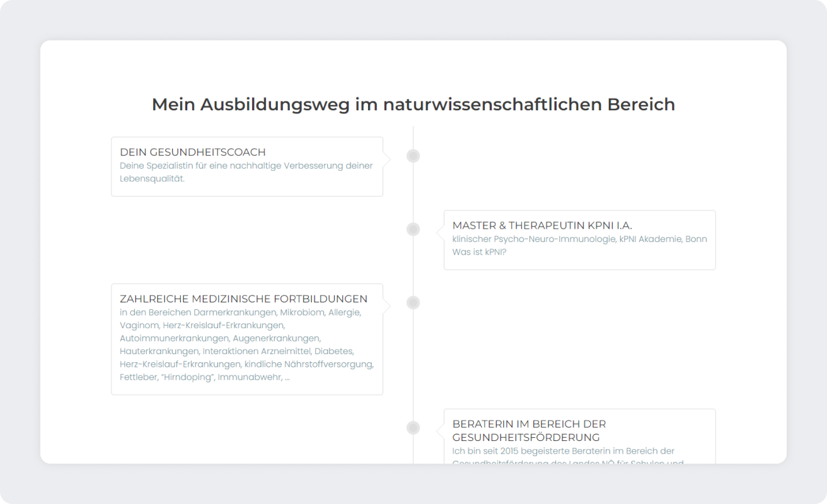Select the timeline marker for BERATERIN entry

tap(413, 428)
